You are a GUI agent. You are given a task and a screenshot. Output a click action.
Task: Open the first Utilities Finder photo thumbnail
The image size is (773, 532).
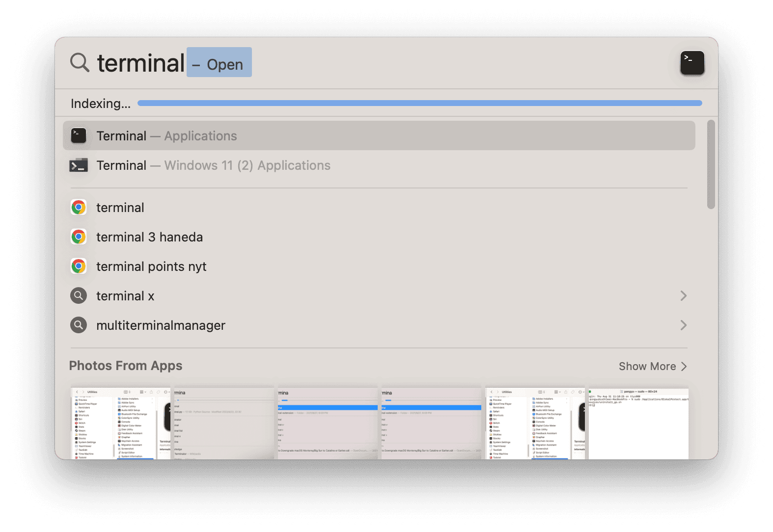coord(120,423)
